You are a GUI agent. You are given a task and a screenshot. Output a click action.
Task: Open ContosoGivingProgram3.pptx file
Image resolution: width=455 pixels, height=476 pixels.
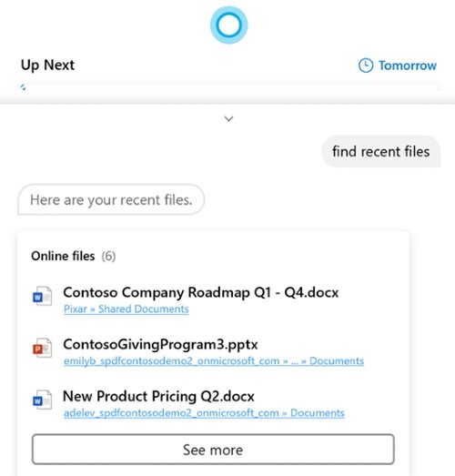coord(160,344)
